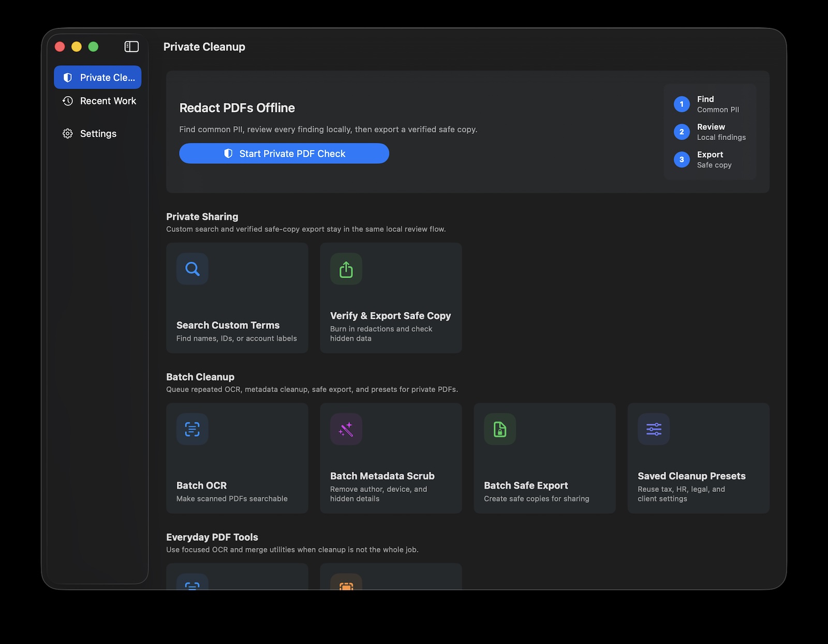Open Recent Work in sidebar
Screen dimensions: 828x644
coord(97,101)
